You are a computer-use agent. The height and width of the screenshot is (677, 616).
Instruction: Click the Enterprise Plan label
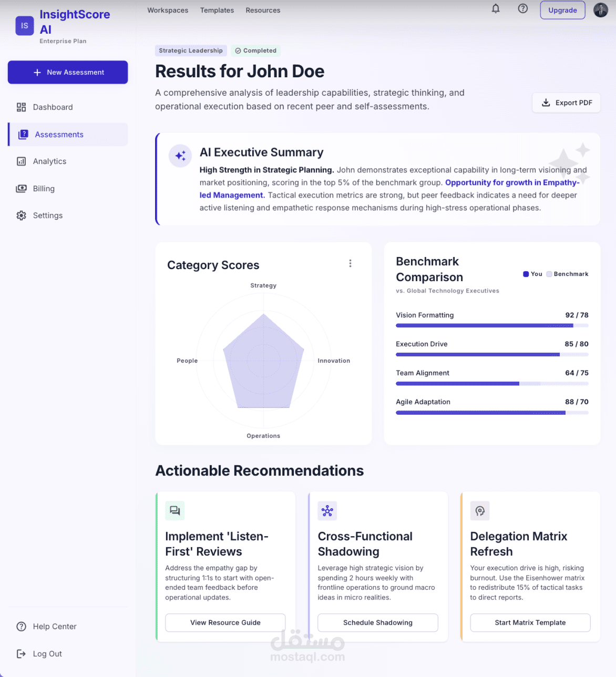pyautogui.click(x=63, y=41)
